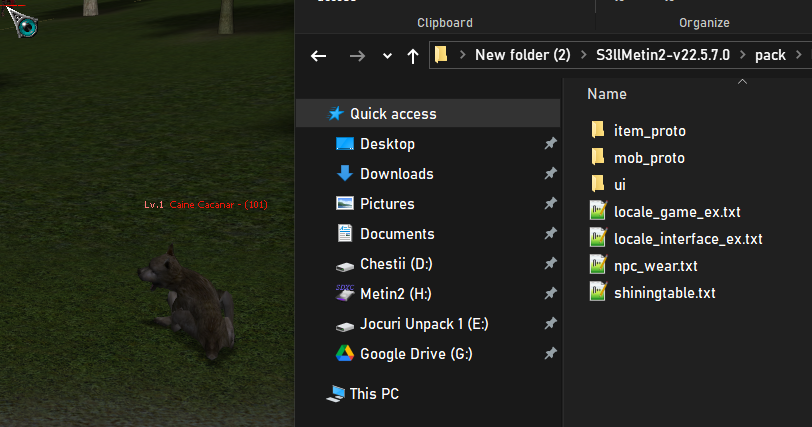Click pin icon next to Documents
Screen dimensions: 812x427
pos(550,233)
